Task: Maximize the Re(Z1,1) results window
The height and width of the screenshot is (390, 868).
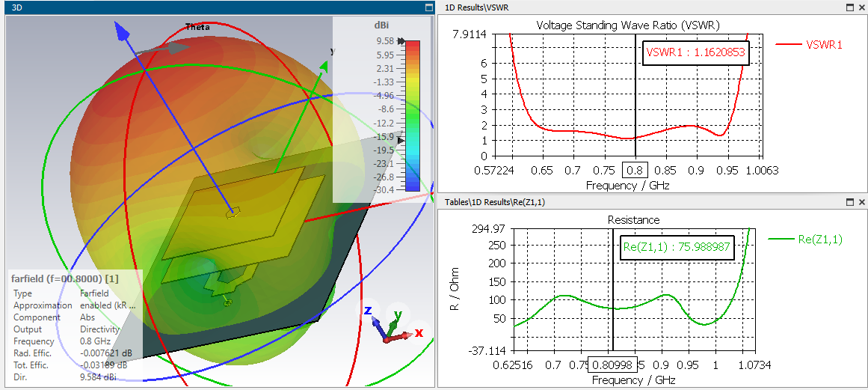Action: click(851, 202)
